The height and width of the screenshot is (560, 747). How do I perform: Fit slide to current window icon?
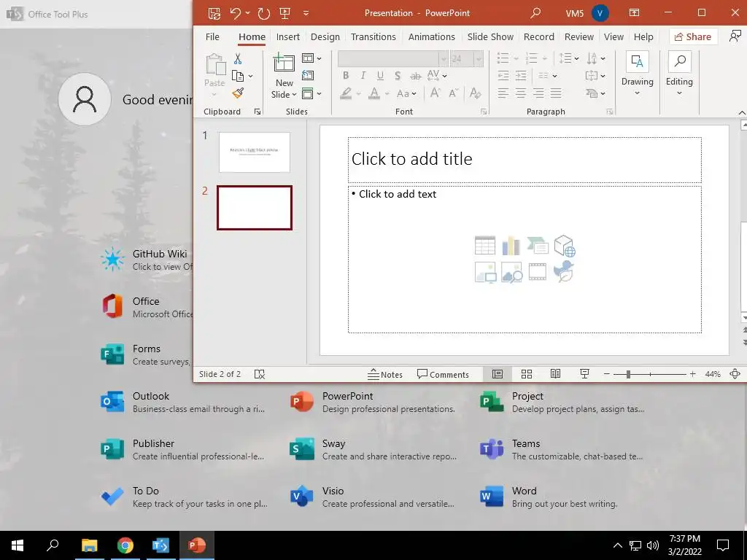735,374
